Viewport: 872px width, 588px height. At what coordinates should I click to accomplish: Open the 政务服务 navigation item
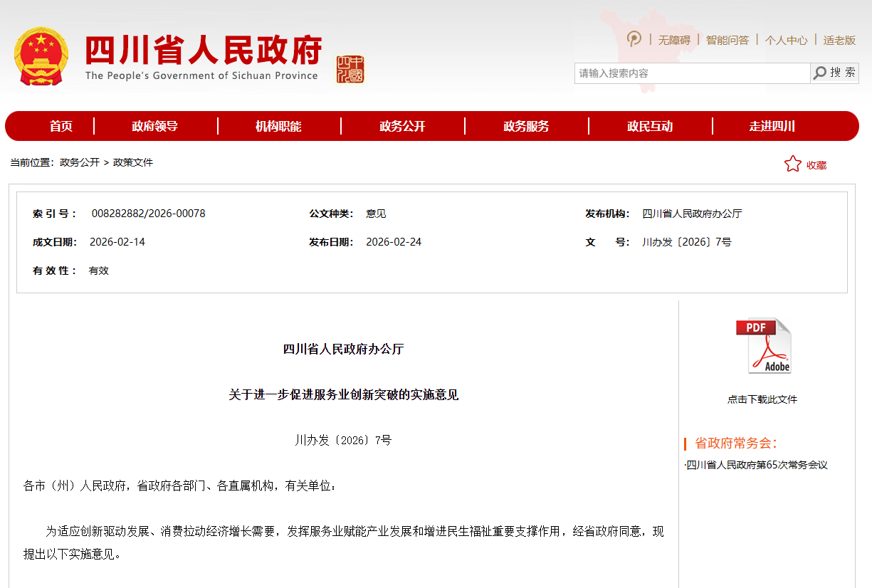point(526,126)
